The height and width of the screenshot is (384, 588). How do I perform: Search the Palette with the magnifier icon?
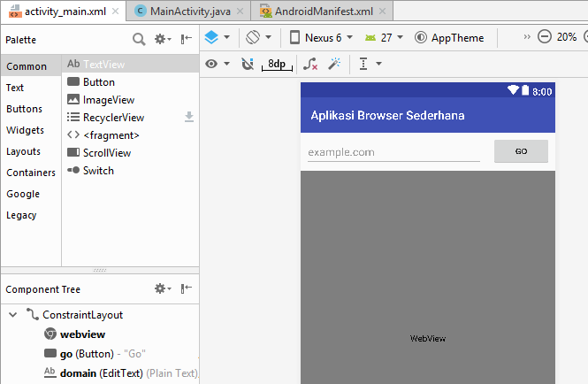coord(139,39)
